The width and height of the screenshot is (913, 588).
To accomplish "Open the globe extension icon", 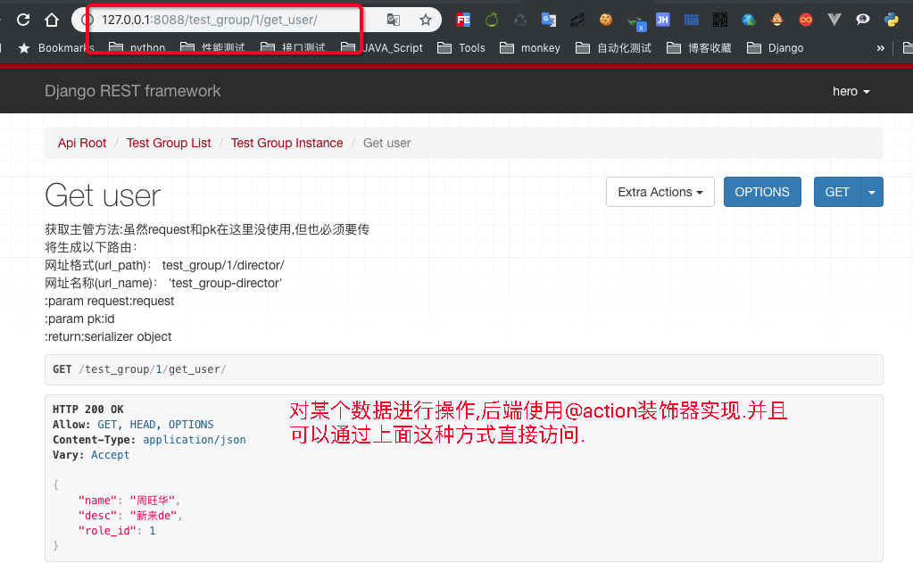I will 748,20.
